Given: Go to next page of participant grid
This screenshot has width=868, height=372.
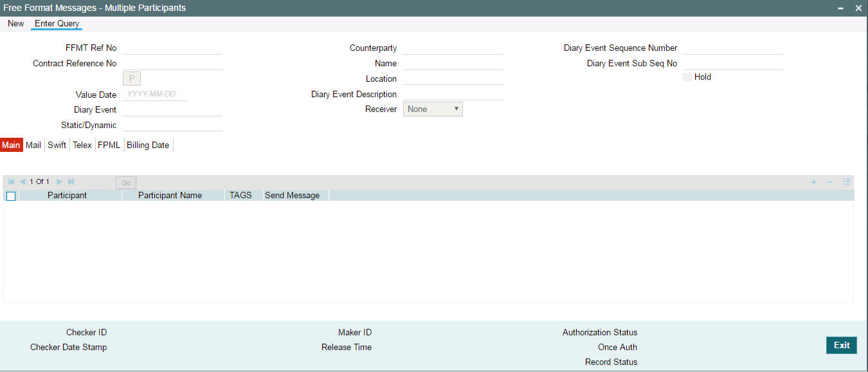Looking at the screenshot, I should [60, 182].
